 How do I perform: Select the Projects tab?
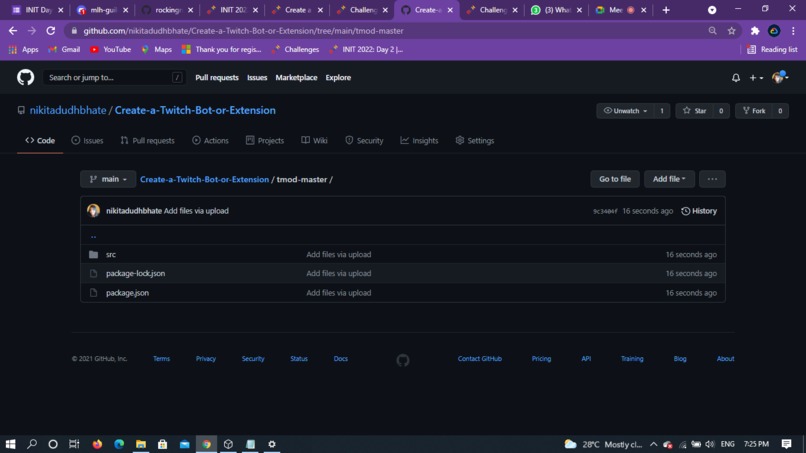point(265,140)
